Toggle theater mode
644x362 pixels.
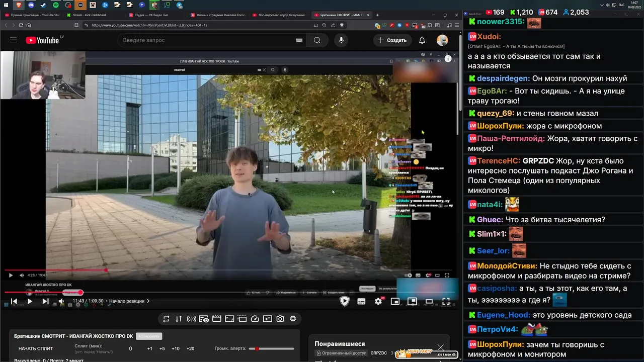click(429, 301)
